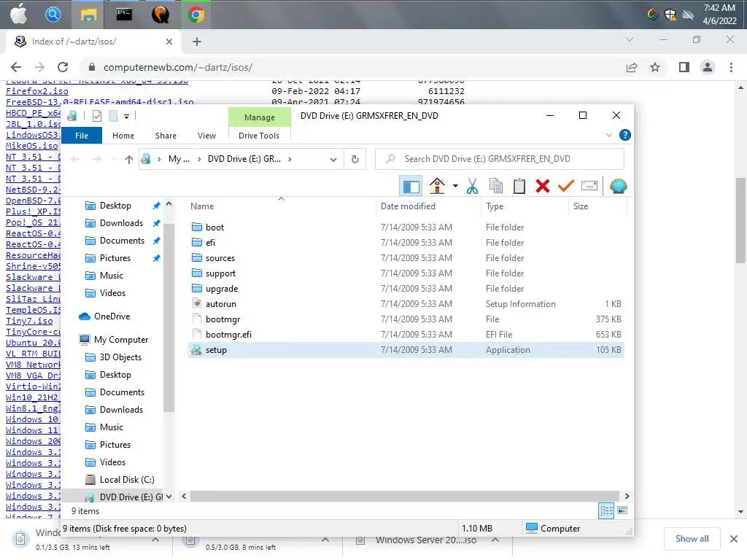
Task: Click the Rename toolbar icon
Action: tap(589, 186)
